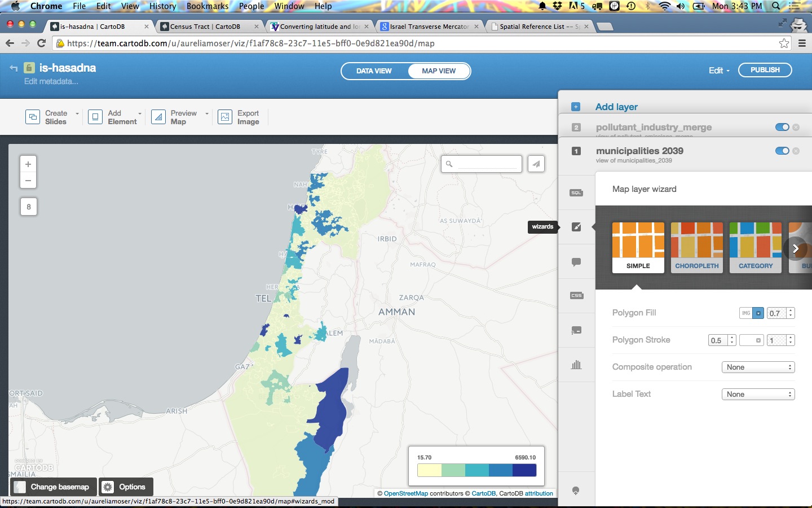Open the Edit dropdown menu
Image resolution: width=812 pixels, height=508 pixels.
pos(719,71)
